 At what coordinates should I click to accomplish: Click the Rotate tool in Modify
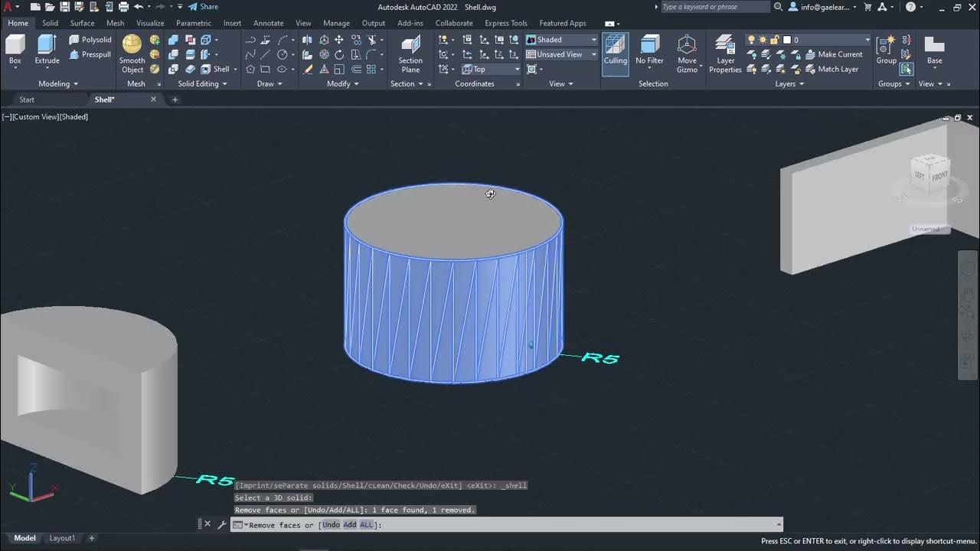tap(338, 54)
